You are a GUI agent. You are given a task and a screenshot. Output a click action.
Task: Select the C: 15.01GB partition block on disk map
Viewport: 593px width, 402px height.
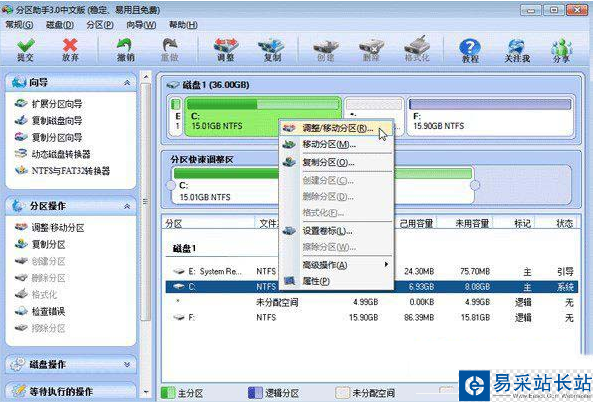263,116
